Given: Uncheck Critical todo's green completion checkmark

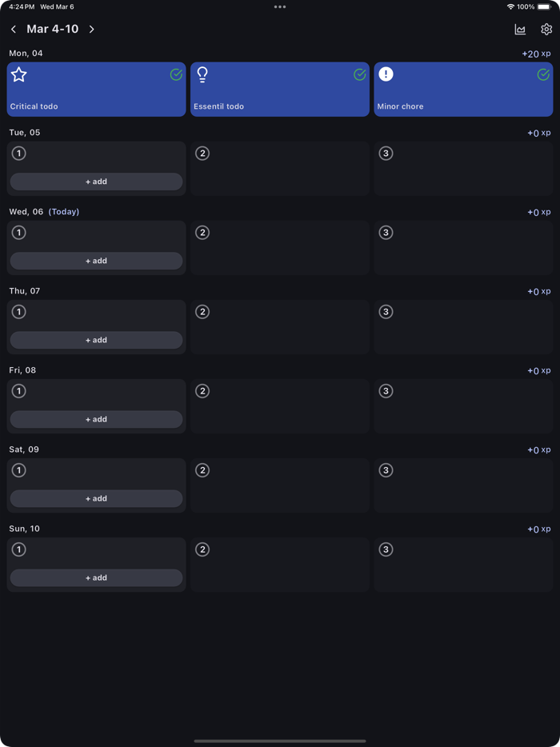Looking at the screenshot, I should point(176,74).
